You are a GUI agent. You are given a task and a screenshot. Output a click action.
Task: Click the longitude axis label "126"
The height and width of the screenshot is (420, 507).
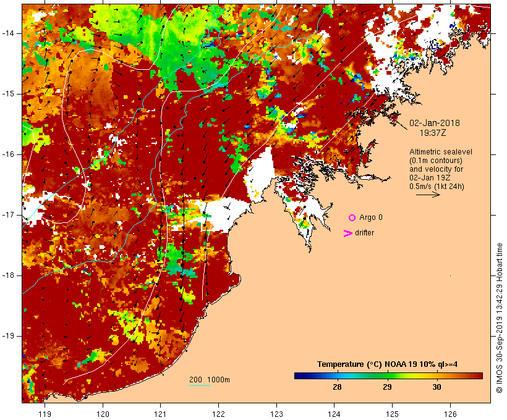450,414
